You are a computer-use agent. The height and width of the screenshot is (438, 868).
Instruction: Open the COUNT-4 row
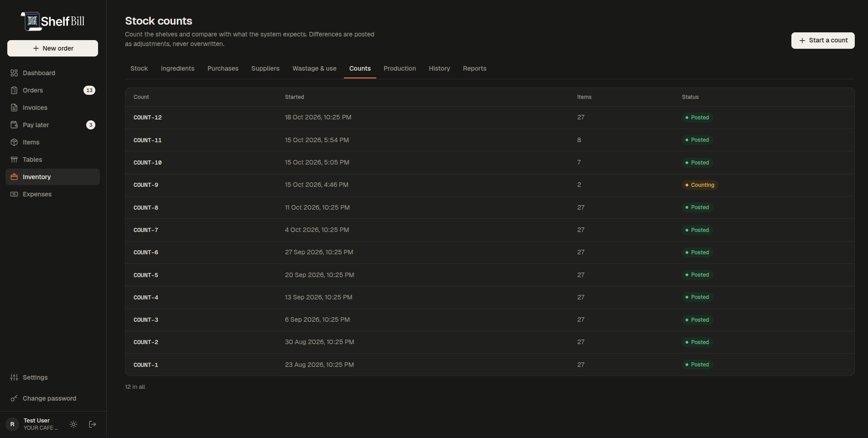coord(489,297)
